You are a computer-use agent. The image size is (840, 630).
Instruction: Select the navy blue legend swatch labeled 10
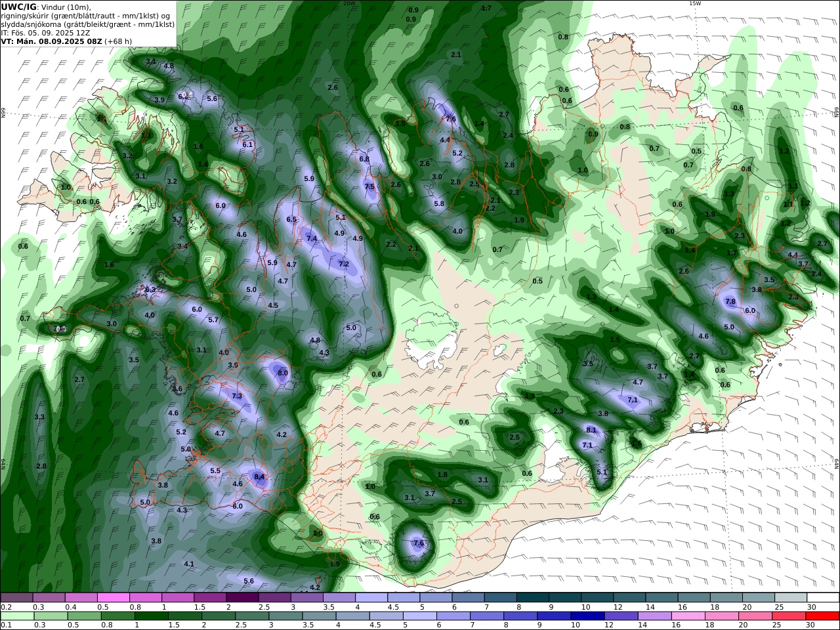pyautogui.click(x=587, y=616)
